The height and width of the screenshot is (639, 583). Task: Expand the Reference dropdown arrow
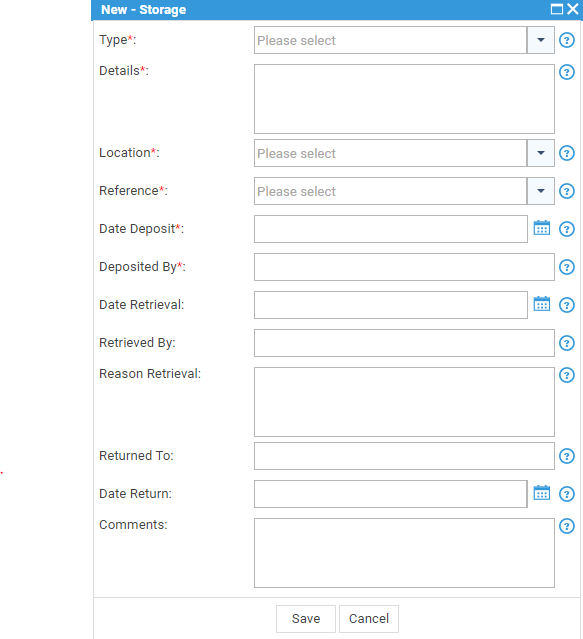[x=541, y=191]
